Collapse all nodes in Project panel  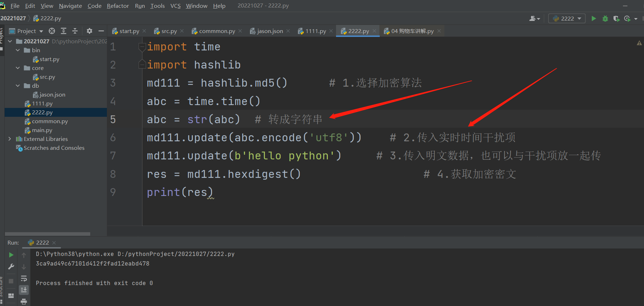click(75, 31)
